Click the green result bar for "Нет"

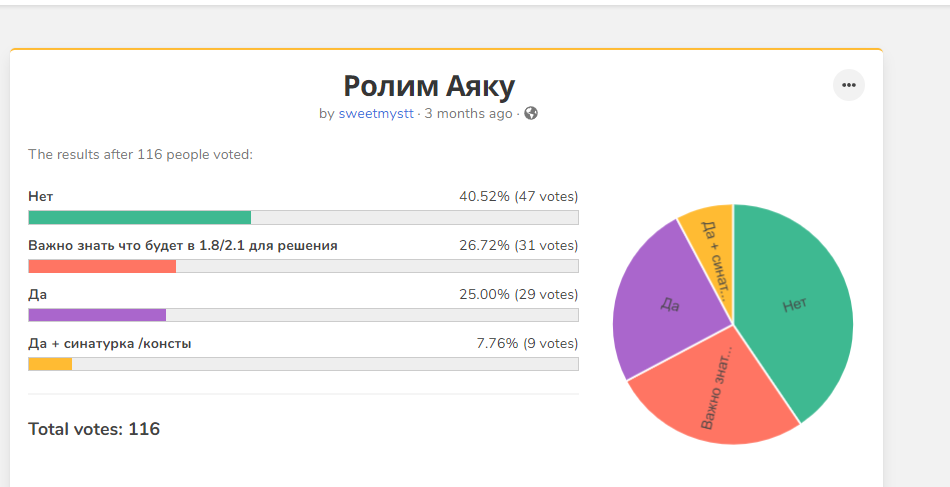139,218
